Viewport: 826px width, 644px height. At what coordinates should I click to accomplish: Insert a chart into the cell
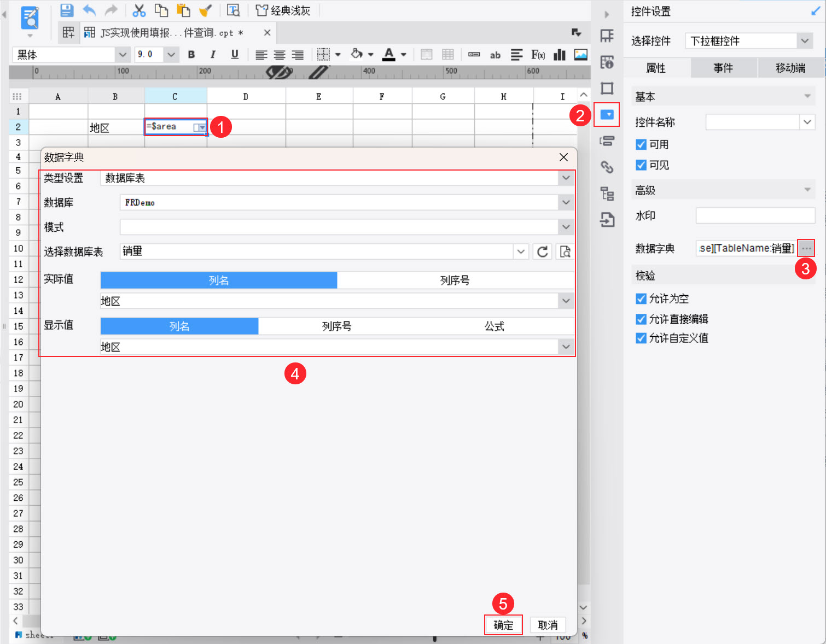tap(560, 55)
